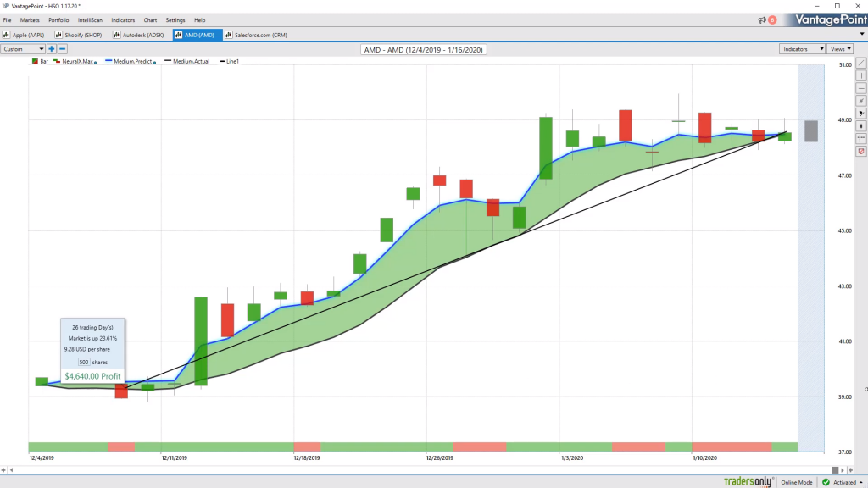Open the Portfolio menu
The height and width of the screenshot is (488, 868).
pos(58,20)
